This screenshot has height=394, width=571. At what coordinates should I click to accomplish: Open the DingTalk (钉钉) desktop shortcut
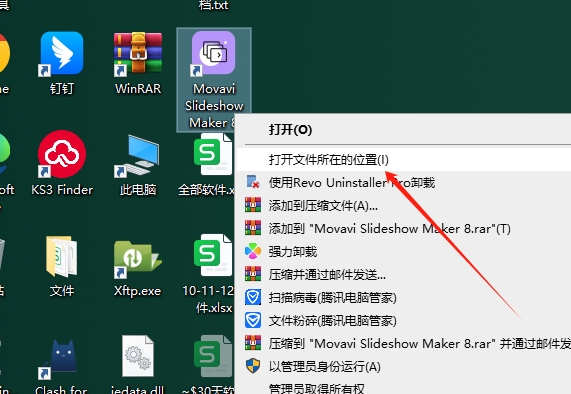(x=62, y=54)
